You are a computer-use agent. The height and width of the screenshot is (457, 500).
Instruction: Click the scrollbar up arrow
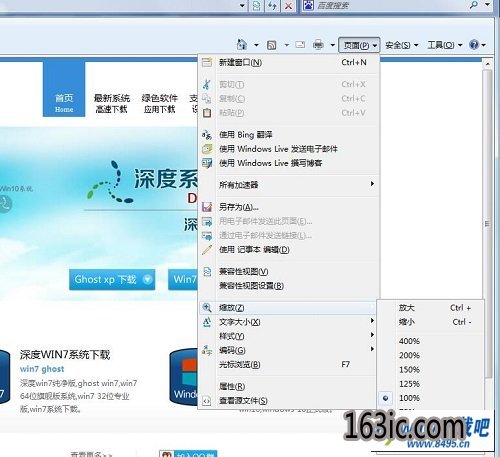[x=487, y=64]
